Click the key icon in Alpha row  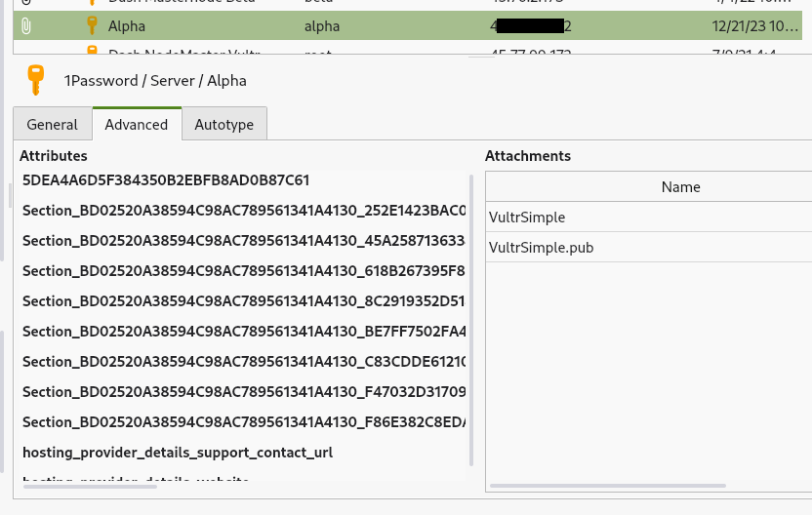[x=92, y=25]
